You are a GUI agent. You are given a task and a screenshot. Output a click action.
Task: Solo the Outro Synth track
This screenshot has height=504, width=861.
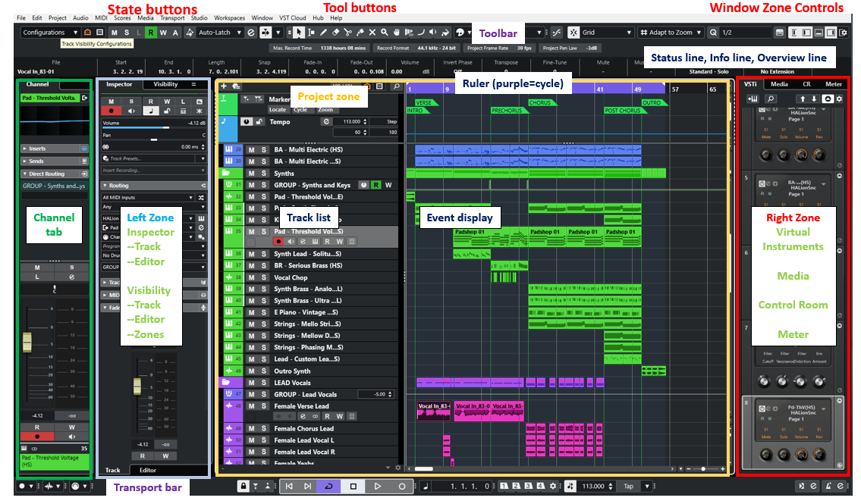click(264, 371)
